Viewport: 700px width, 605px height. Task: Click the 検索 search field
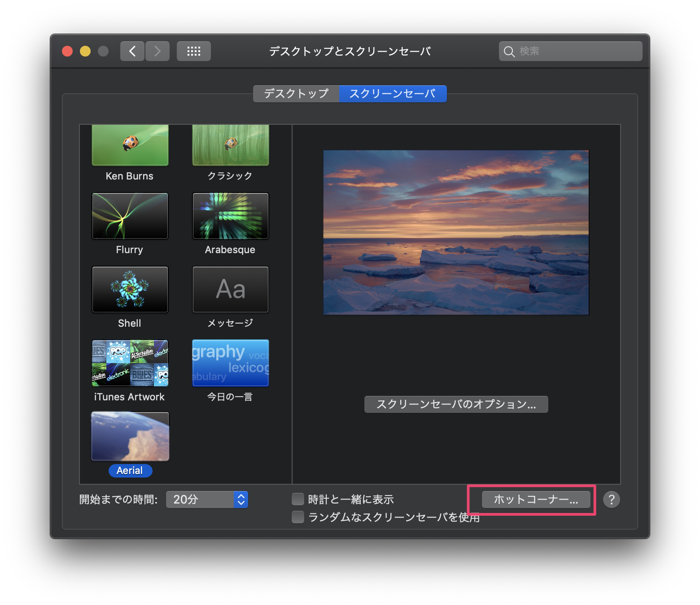click(x=570, y=51)
